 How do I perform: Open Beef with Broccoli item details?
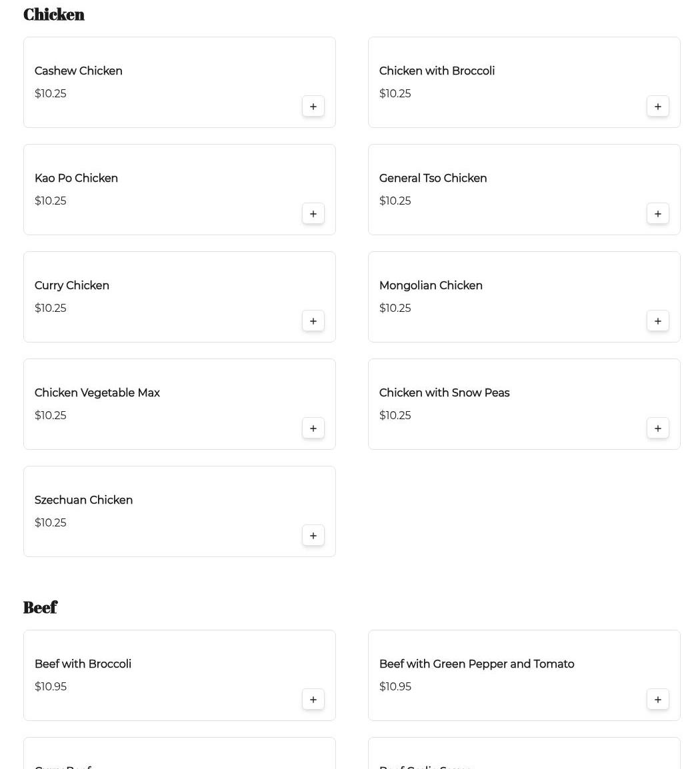(x=83, y=664)
